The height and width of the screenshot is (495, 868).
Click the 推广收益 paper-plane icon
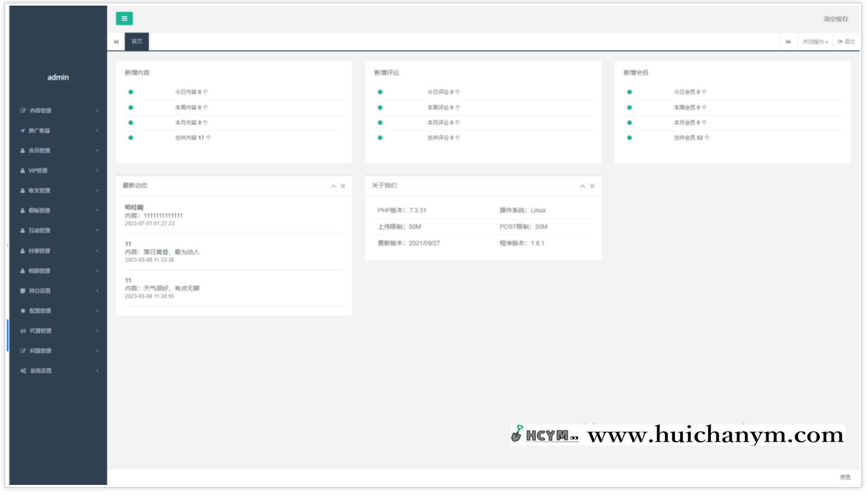[x=23, y=131]
